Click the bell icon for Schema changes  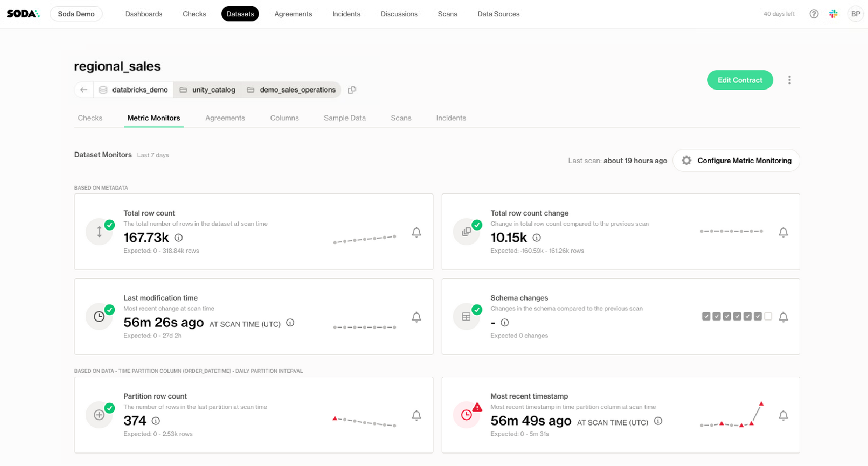click(x=783, y=317)
